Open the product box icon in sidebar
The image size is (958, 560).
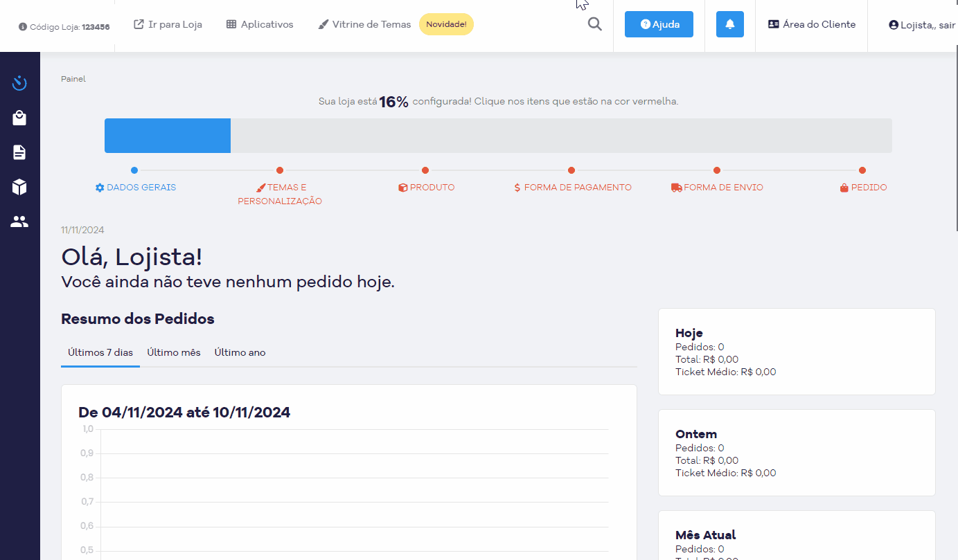[x=19, y=187]
